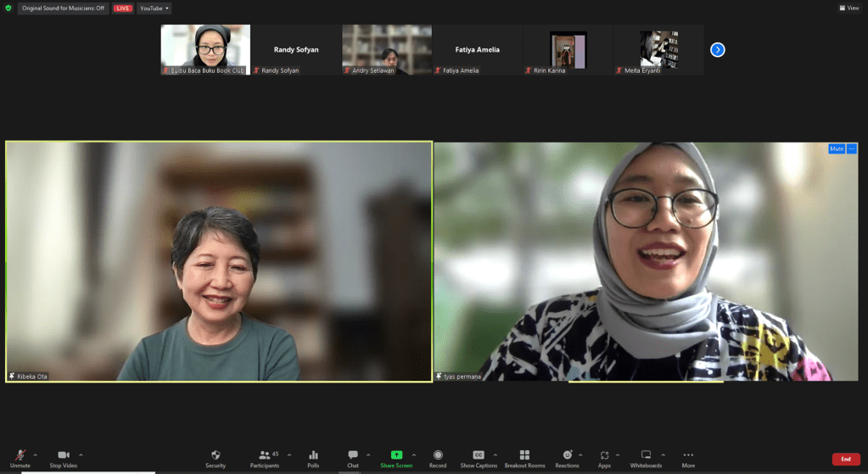868x474 pixels.
Task: Select Andry Setiawan's video thumbnail
Action: (387, 49)
